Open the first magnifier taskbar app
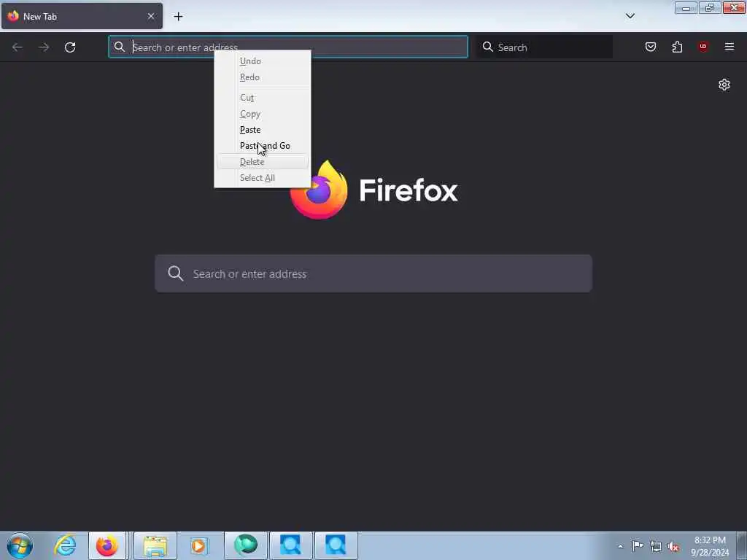The width and height of the screenshot is (747, 560). [290, 545]
